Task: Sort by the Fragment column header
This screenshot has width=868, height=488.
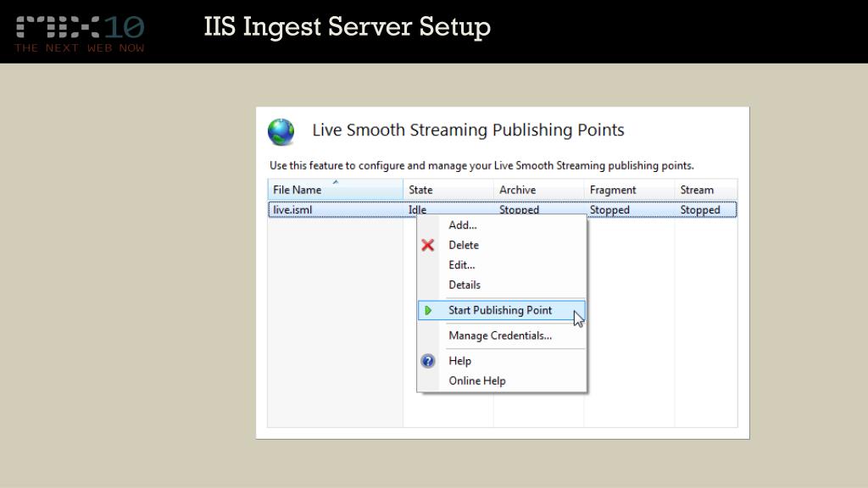Action: coord(629,190)
